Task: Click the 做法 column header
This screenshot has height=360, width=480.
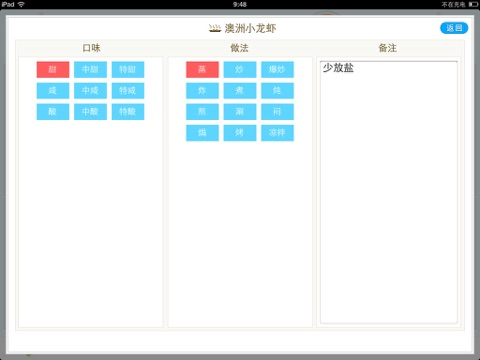Action: 240,48
